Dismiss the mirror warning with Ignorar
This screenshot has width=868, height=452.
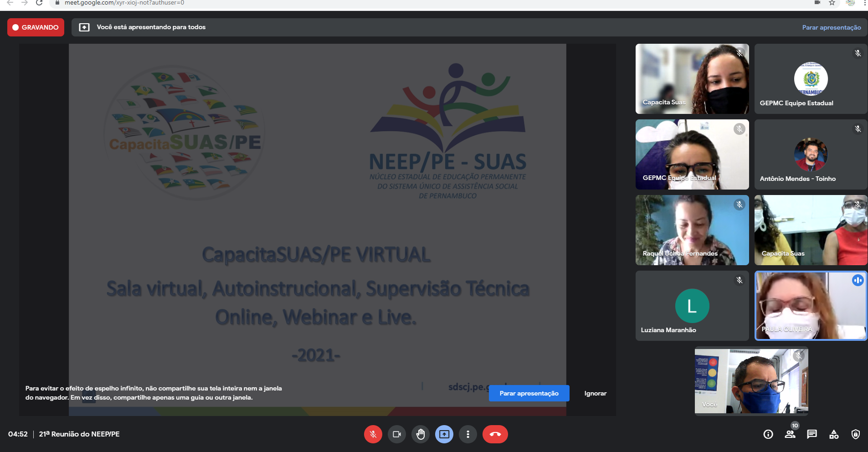point(595,393)
